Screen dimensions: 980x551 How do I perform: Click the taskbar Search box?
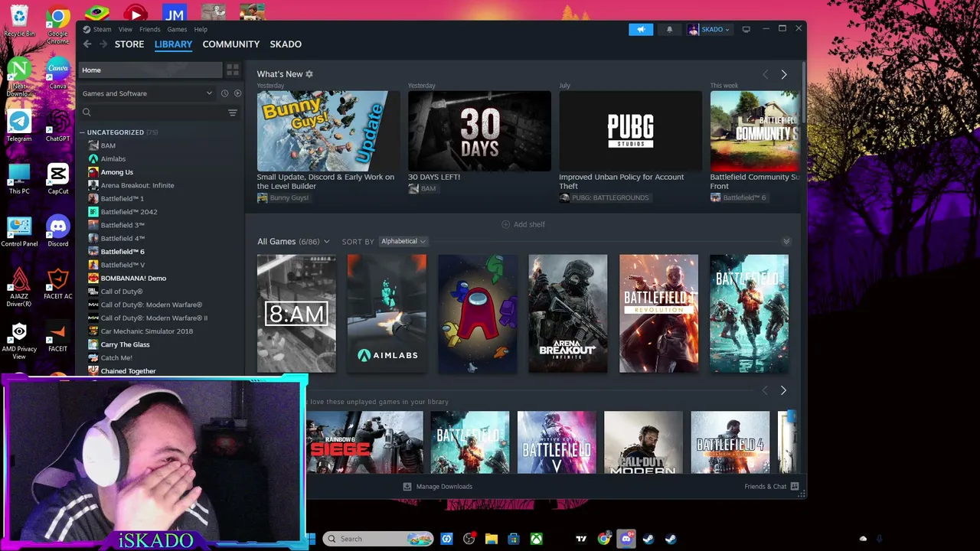(378, 539)
